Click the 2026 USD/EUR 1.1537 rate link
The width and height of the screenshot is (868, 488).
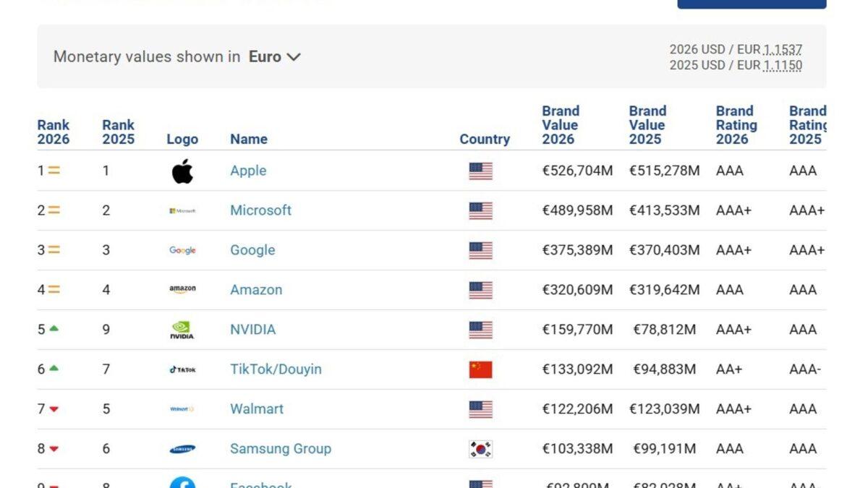click(783, 49)
